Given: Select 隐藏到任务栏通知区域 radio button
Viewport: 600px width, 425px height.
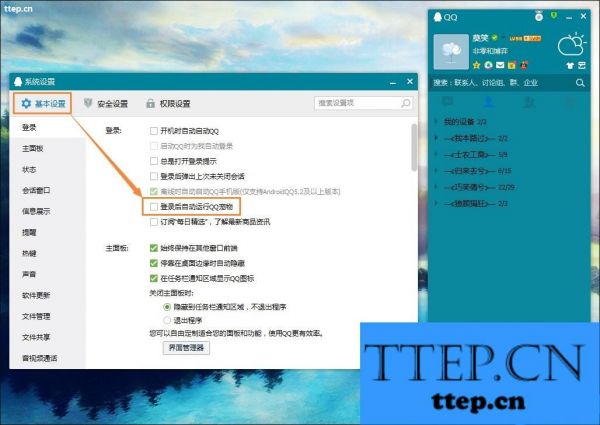Looking at the screenshot, I should tap(167, 307).
